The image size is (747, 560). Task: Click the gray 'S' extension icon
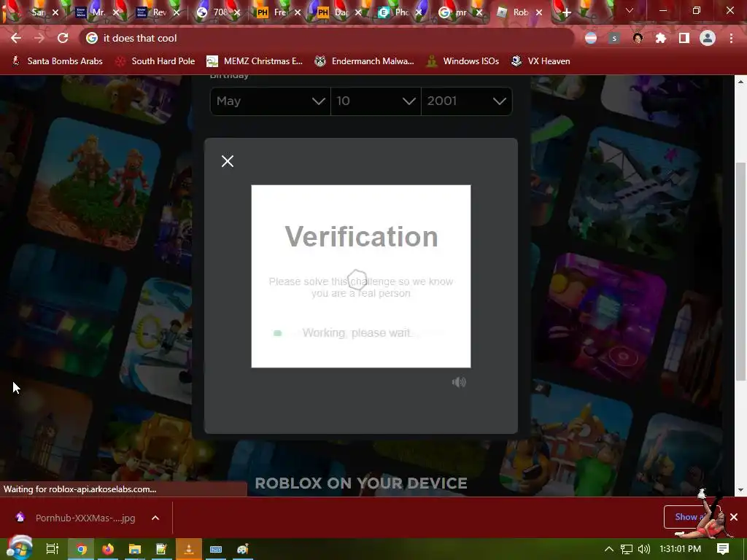coord(614,38)
